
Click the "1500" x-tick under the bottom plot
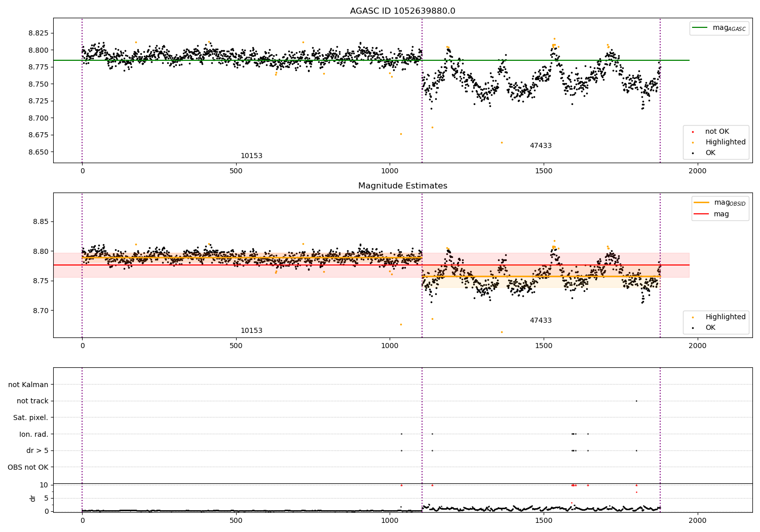pos(544,520)
